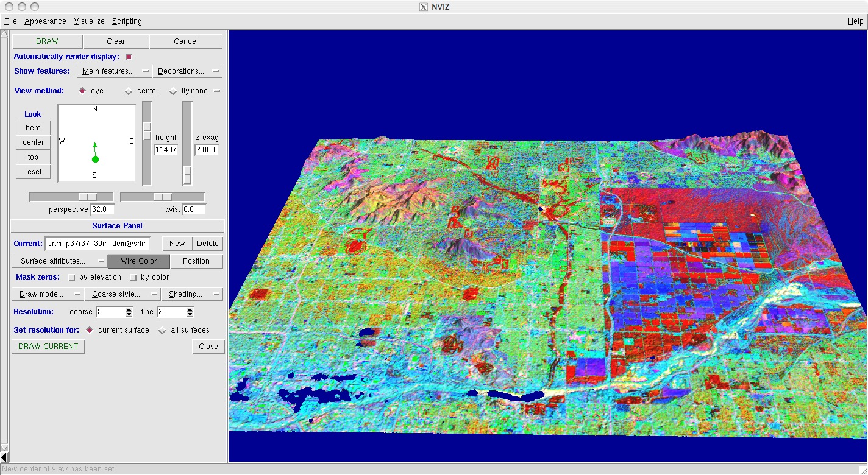Click the fine resolution spinner arrows
Screen dimensions: 868x475
tap(190, 312)
